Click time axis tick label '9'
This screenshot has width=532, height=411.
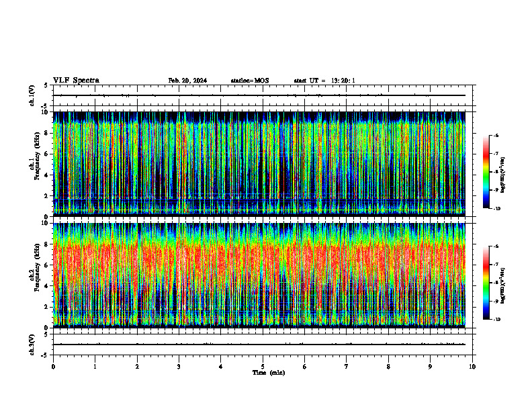point(430,367)
